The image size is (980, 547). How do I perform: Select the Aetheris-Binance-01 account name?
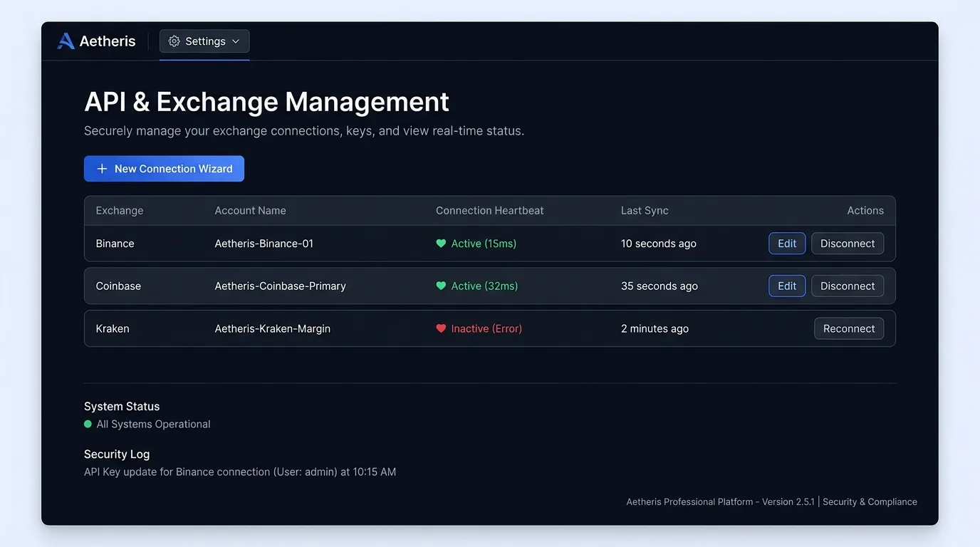coord(264,244)
